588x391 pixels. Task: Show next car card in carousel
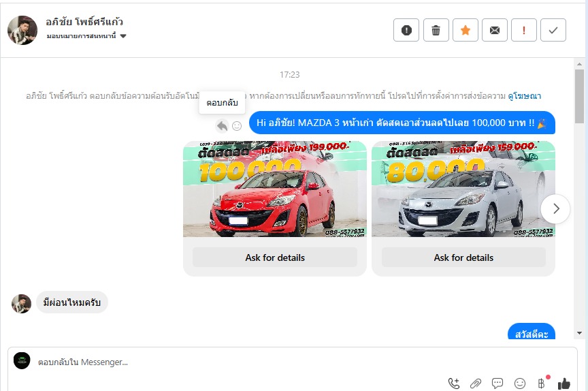coord(555,208)
